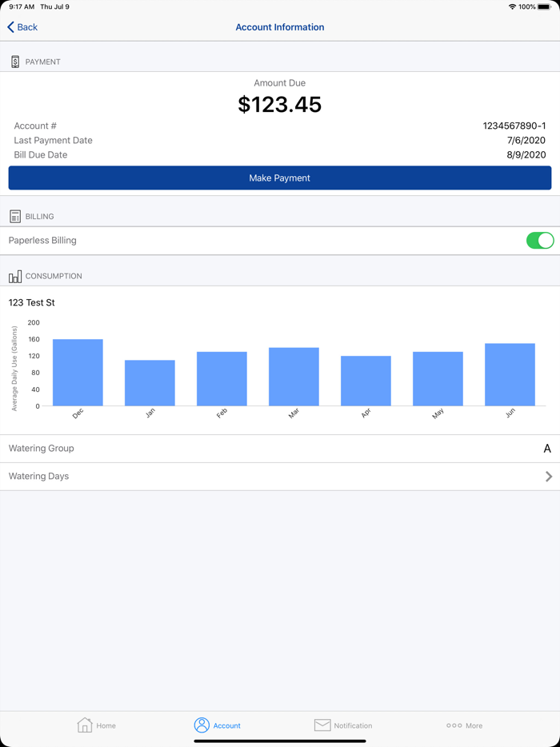This screenshot has height=747, width=560.
Task: Click the Billing section calculator icon
Action: [x=15, y=216]
